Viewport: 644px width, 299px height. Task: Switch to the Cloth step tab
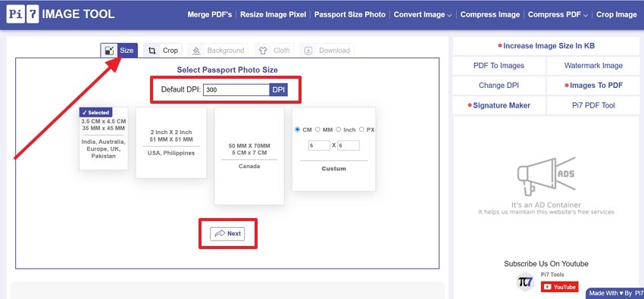tap(274, 51)
